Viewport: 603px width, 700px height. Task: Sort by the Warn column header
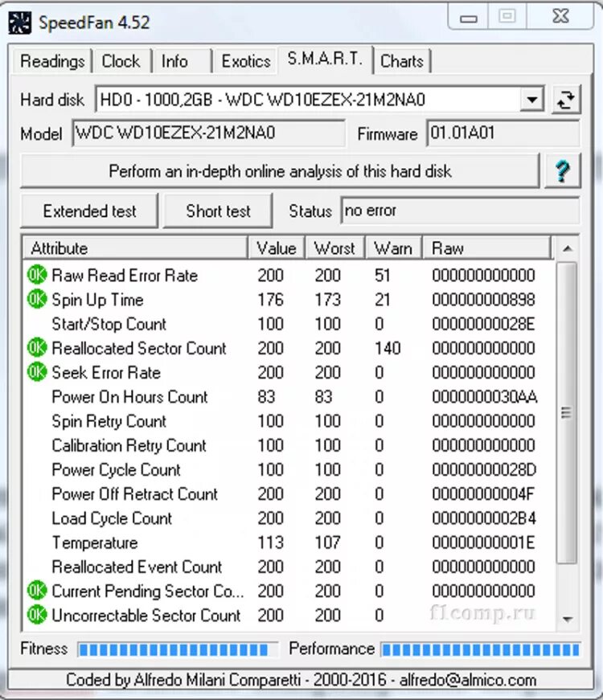(393, 248)
